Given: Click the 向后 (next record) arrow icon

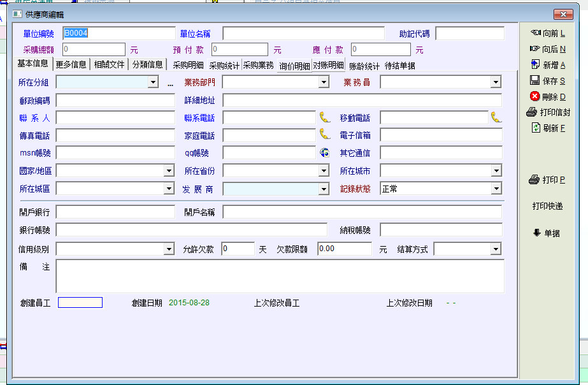Looking at the screenshot, I should point(535,48).
